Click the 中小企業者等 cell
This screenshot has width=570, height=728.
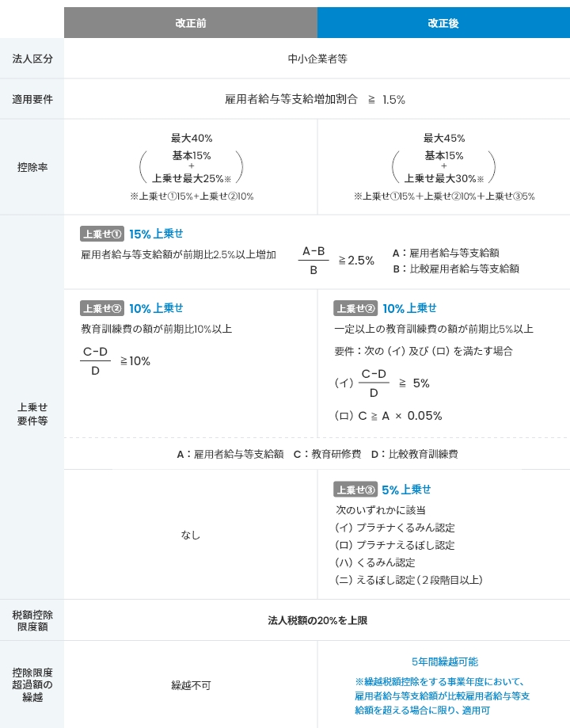(317, 59)
